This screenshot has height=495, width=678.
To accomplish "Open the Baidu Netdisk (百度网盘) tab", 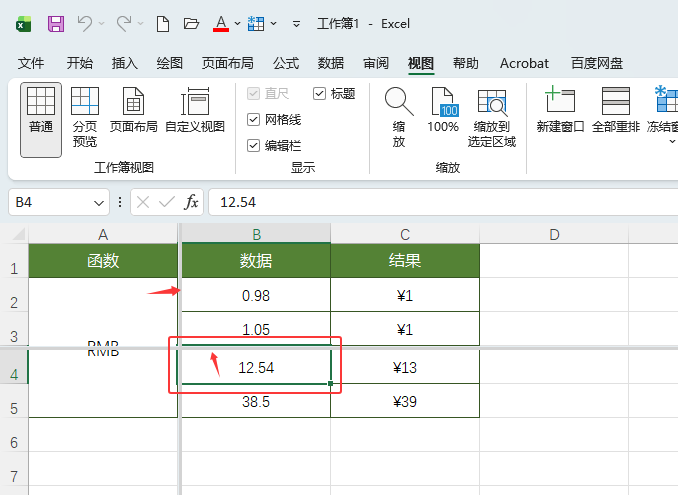I will coord(597,63).
